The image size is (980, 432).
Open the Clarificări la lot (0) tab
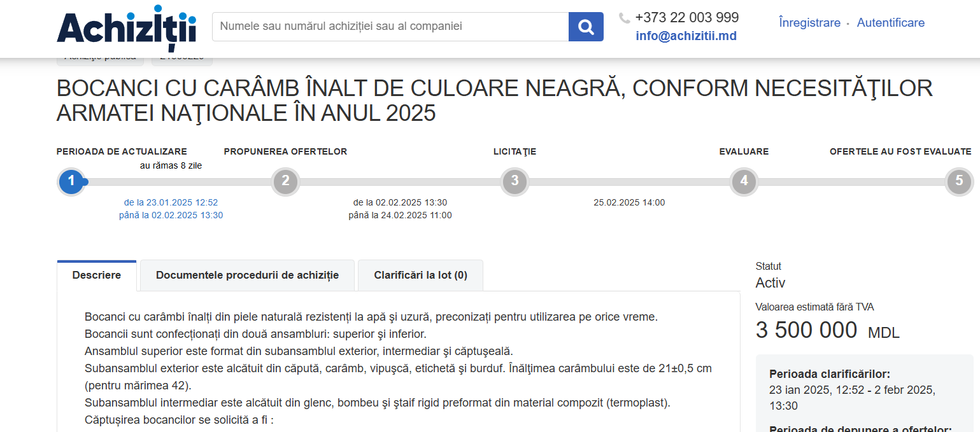tap(420, 275)
